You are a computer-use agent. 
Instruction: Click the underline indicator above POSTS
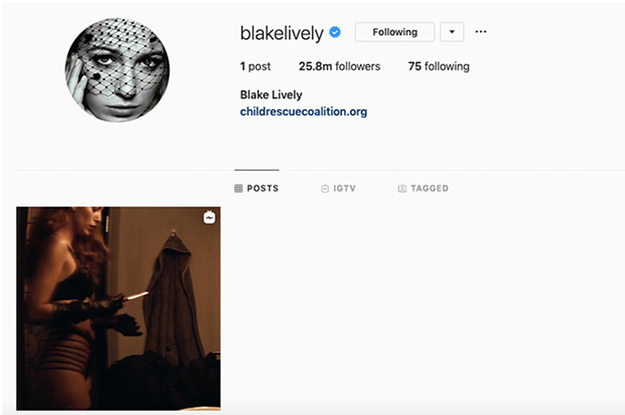(x=257, y=170)
